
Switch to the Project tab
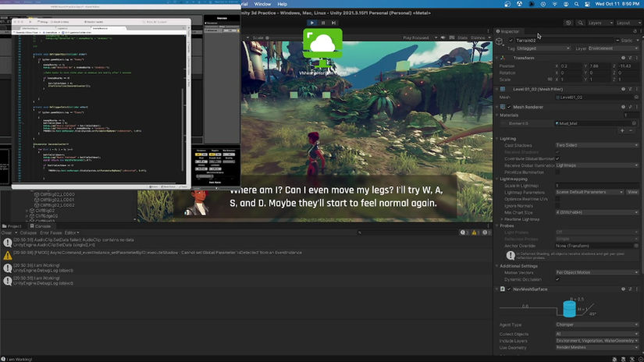click(12, 226)
